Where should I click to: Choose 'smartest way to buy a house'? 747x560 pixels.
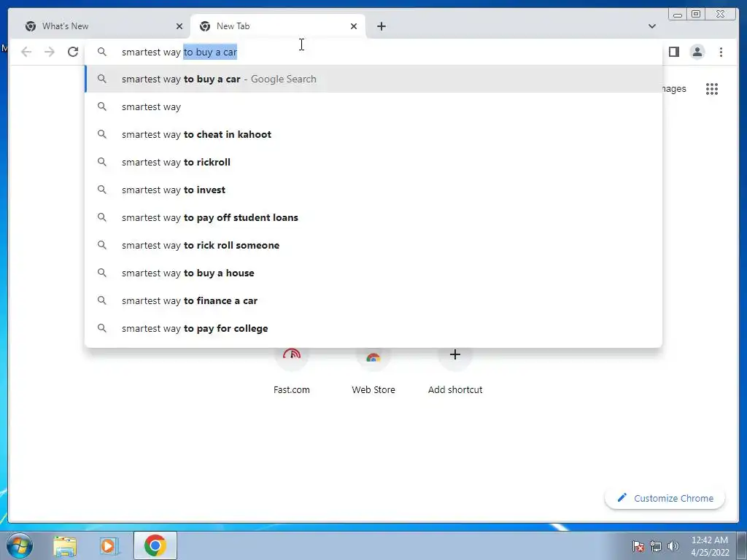(x=373, y=273)
